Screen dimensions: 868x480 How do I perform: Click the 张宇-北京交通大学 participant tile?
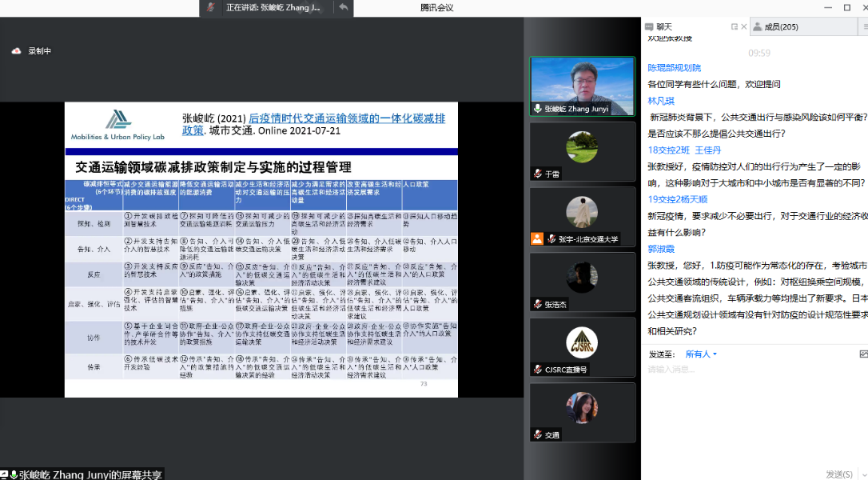tap(582, 218)
